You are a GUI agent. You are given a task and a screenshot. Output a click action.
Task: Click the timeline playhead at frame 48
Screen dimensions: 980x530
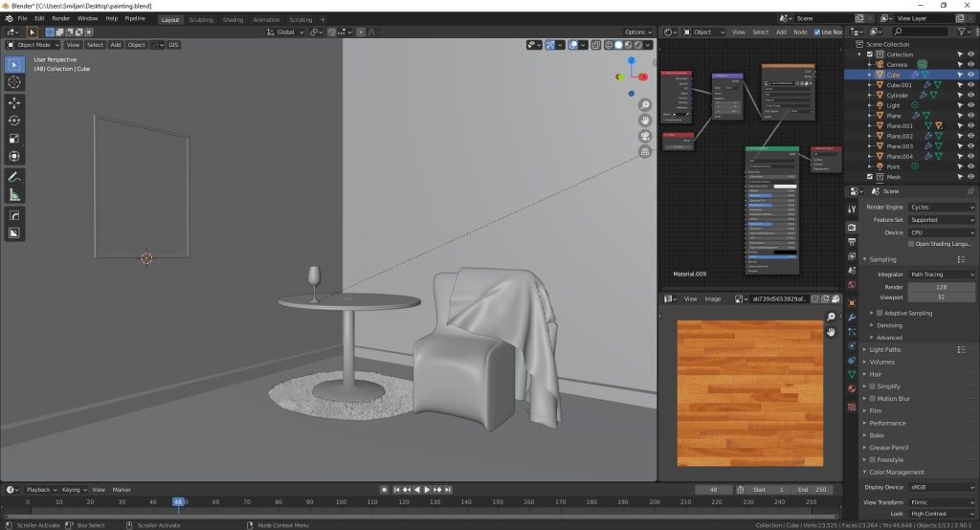click(x=178, y=501)
